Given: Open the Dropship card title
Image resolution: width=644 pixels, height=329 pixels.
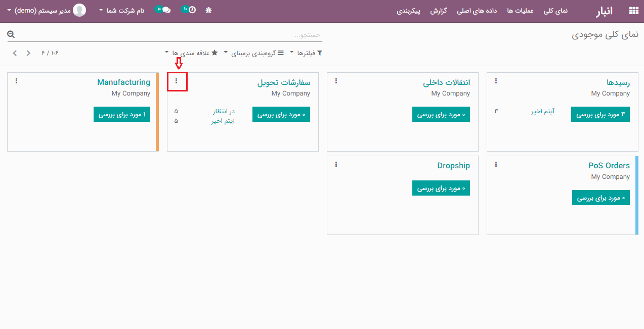Looking at the screenshot, I should coord(454,166).
